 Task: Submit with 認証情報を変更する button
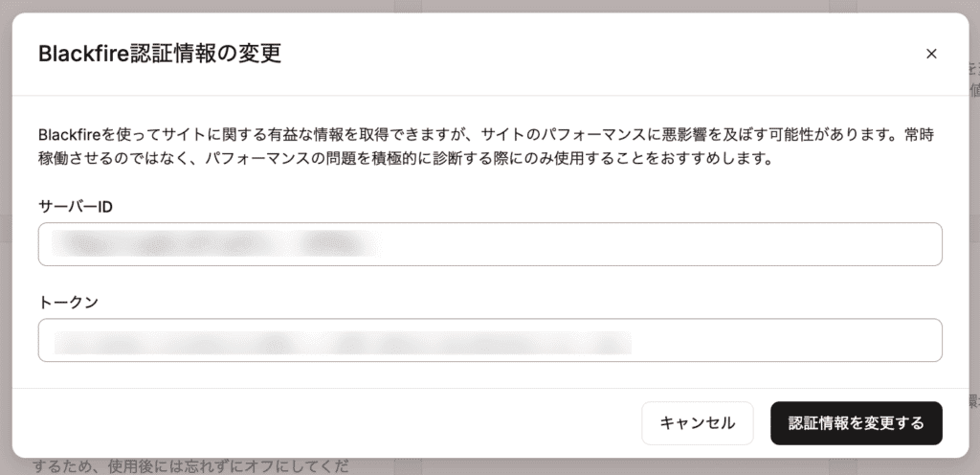point(856,423)
